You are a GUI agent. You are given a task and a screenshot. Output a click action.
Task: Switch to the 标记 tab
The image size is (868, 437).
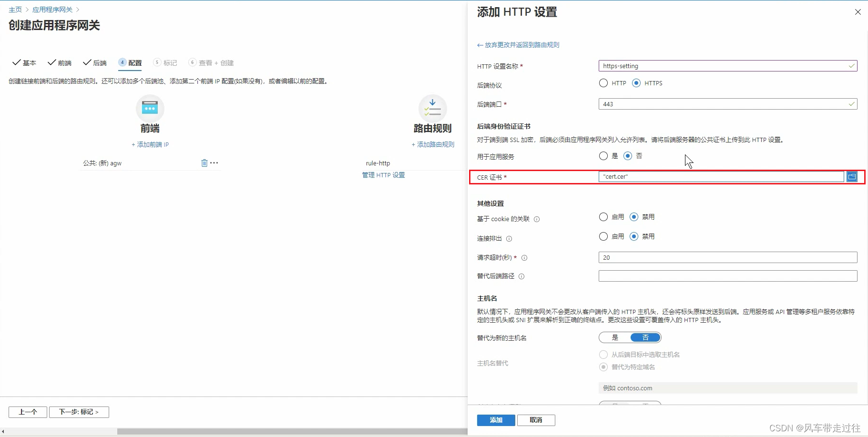click(165, 63)
